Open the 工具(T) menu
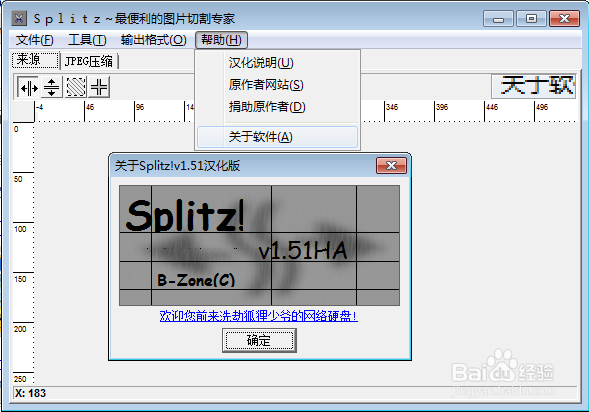The width and height of the screenshot is (589, 412). 87,40
